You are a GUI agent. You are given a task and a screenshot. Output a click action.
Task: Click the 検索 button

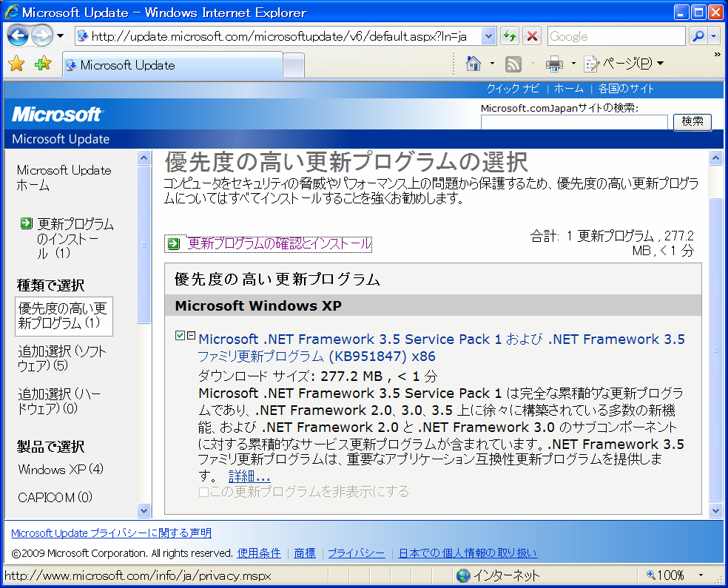(692, 121)
